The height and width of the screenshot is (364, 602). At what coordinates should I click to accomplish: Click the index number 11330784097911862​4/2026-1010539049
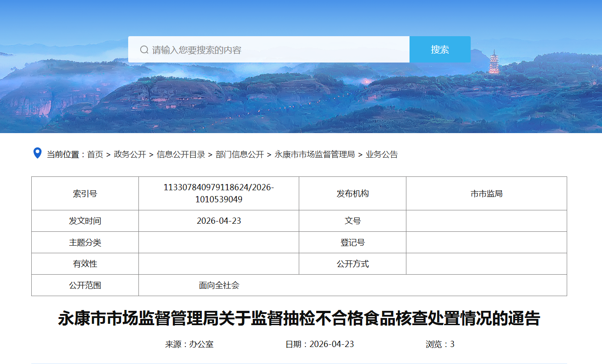(219, 193)
